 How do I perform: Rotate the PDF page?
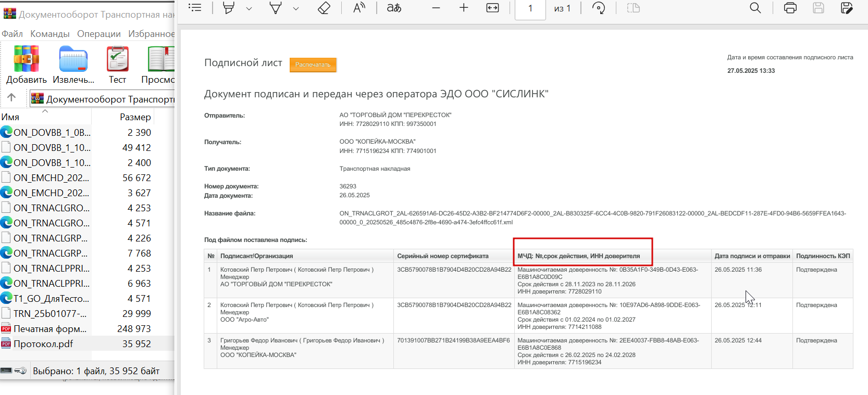tap(599, 8)
